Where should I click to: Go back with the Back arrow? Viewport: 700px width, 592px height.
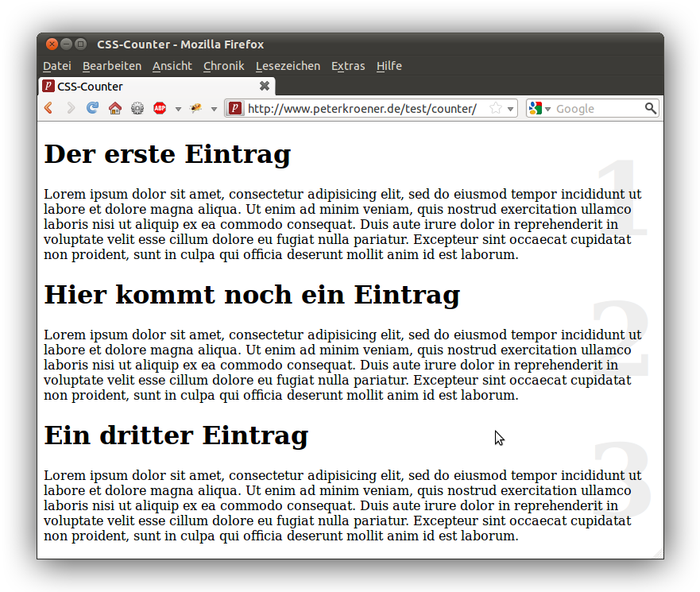[x=48, y=108]
